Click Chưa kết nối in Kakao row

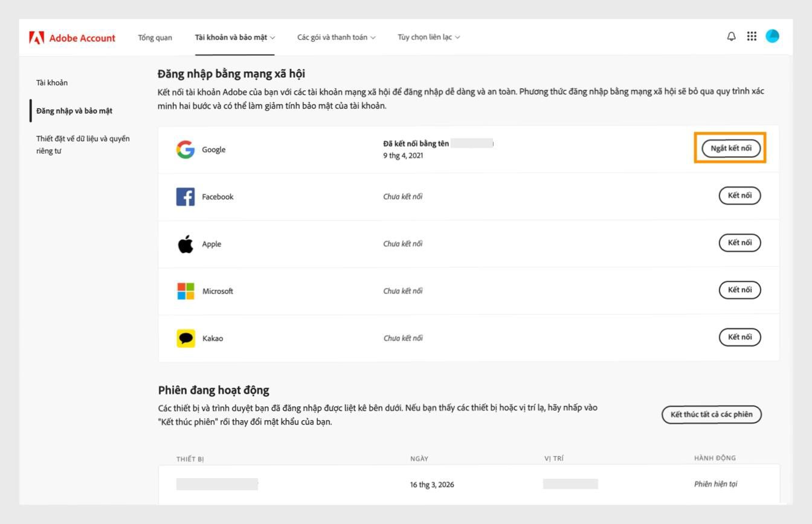pyautogui.click(x=403, y=338)
